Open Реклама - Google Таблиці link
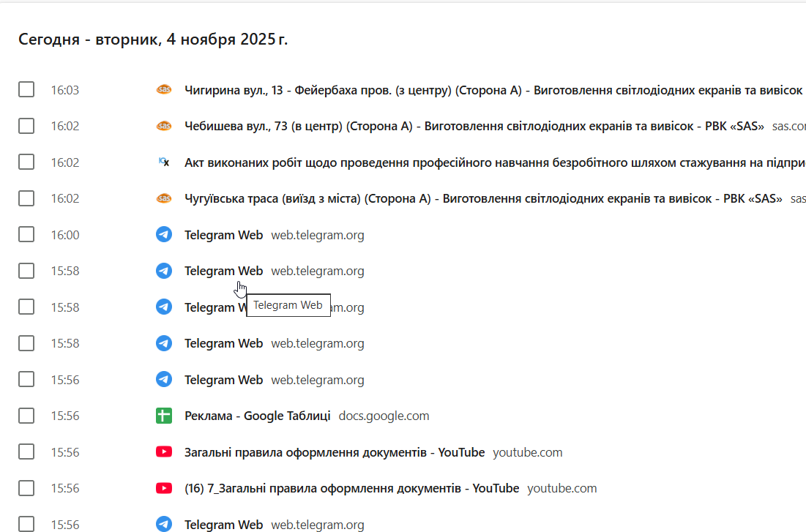The height and width of the screenshot is (532, 806). point(258,416)
